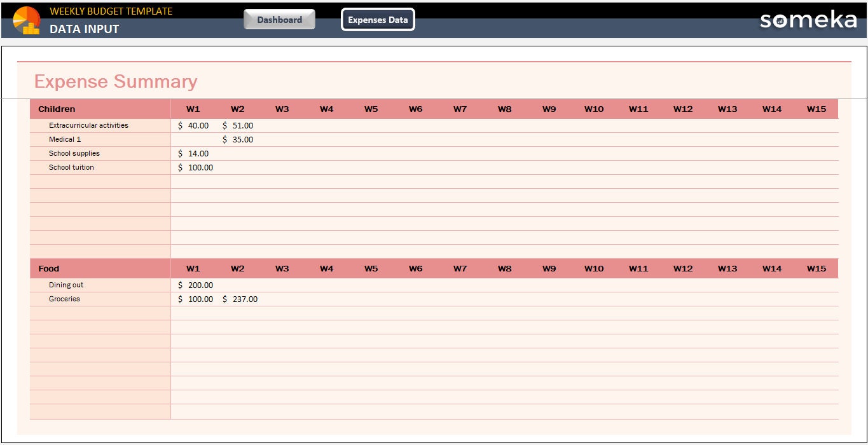Select the Medical 1 row label
The height and width of the screenshot is (445, 868).
click(65, 139)
